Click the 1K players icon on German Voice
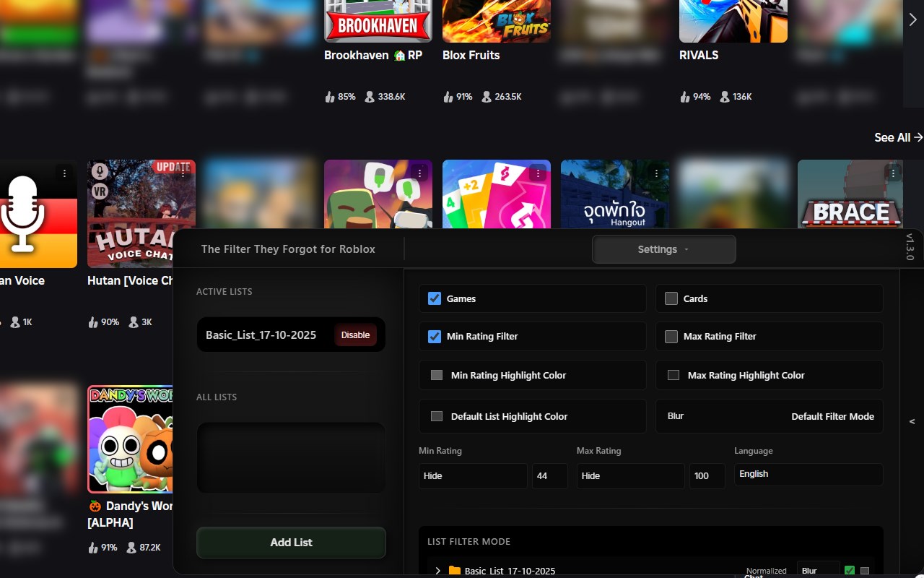The height and width of the screenshot is (578, 924). [x=14, y=322]
